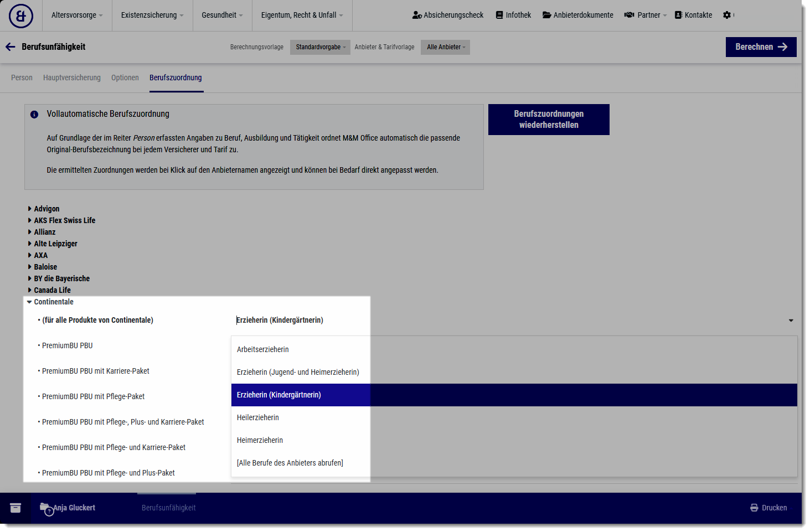Open Absicherungscheck from the top bar
The width and height of the screenshot is (810, 532).
[447, 15]
